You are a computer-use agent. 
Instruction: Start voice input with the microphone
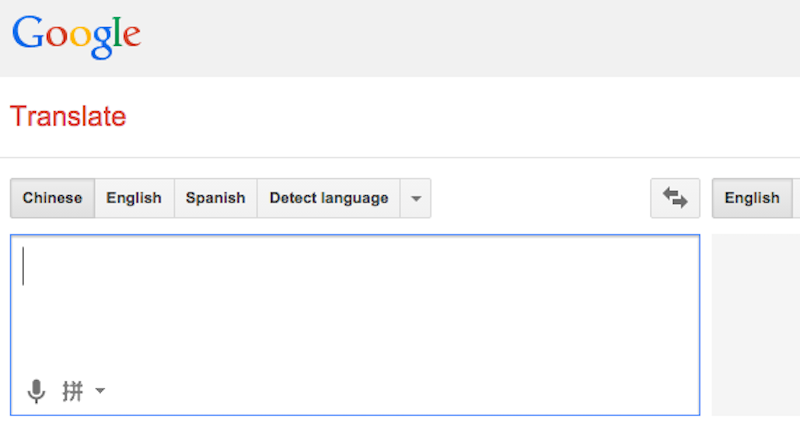coord(36,391)
